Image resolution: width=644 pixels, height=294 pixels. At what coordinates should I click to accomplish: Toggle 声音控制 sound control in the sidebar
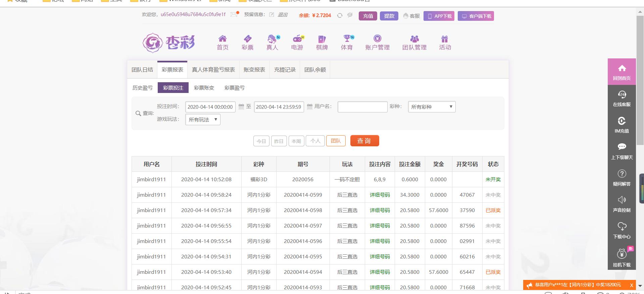pyautogui.click(x=622, y=204)
